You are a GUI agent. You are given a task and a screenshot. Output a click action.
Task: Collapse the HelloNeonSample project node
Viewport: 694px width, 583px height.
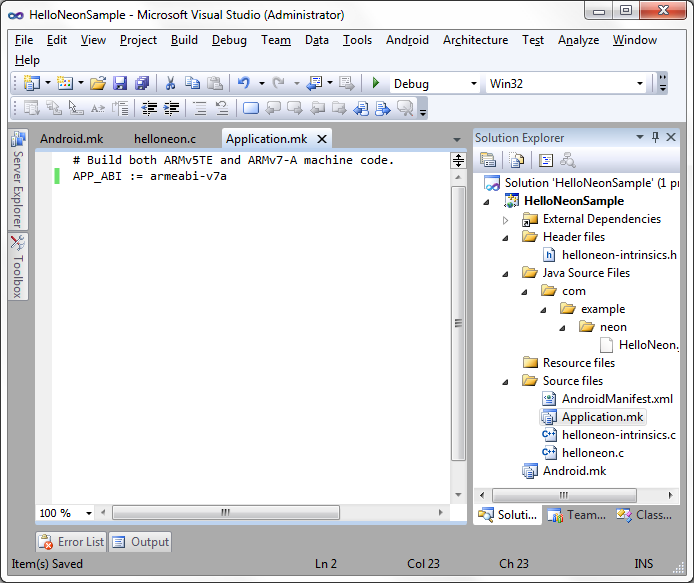(x=486, y=202)
